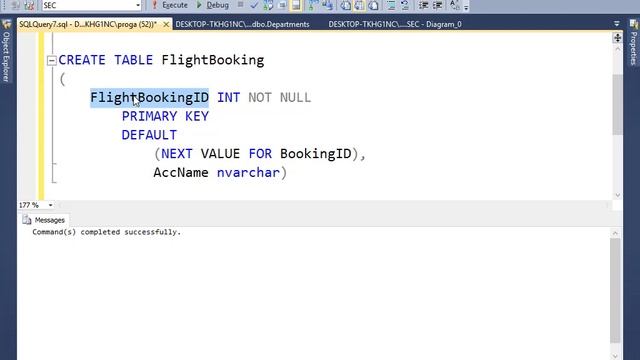
Task: Click the PRIMARY KEY keyword line
Action: coord(165,116)
